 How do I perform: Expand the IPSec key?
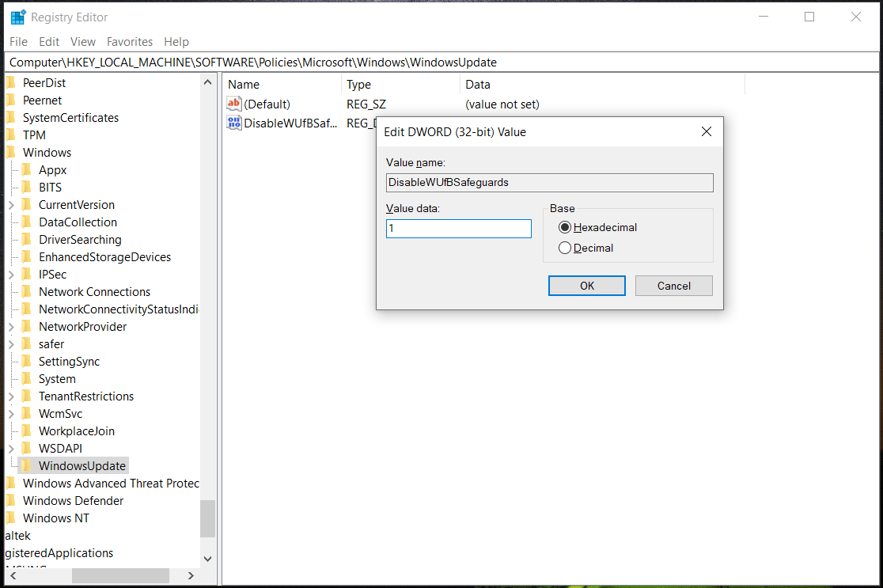(x=11, y=275)
